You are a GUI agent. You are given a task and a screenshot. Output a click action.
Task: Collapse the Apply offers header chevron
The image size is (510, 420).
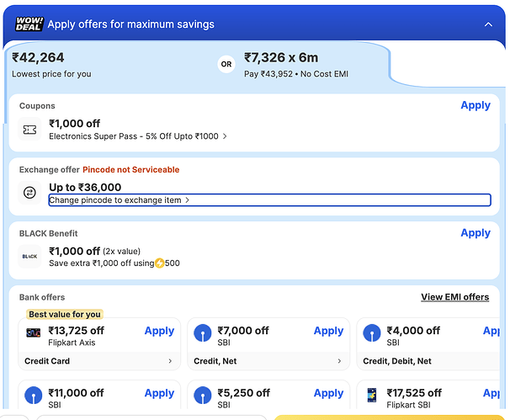click(x=488, y=24)
